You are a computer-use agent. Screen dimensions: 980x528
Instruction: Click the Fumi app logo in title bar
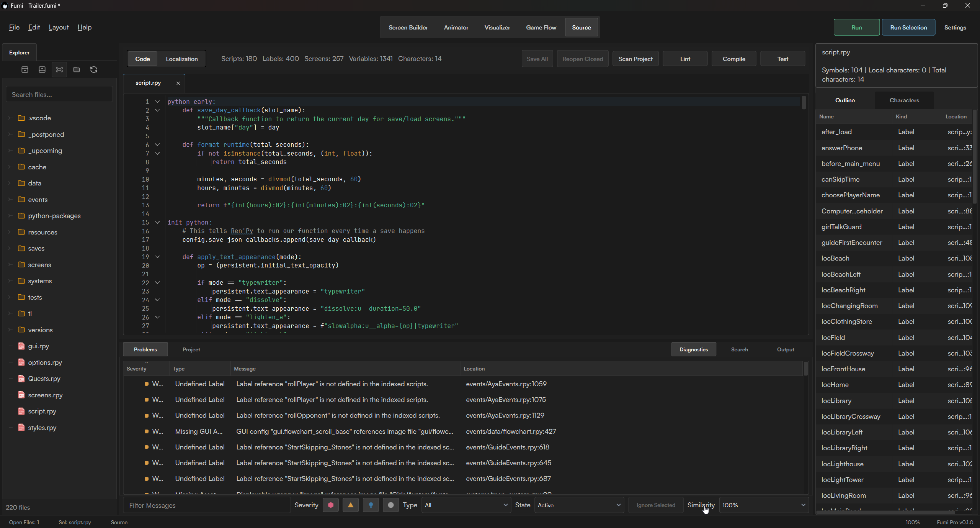5,6
